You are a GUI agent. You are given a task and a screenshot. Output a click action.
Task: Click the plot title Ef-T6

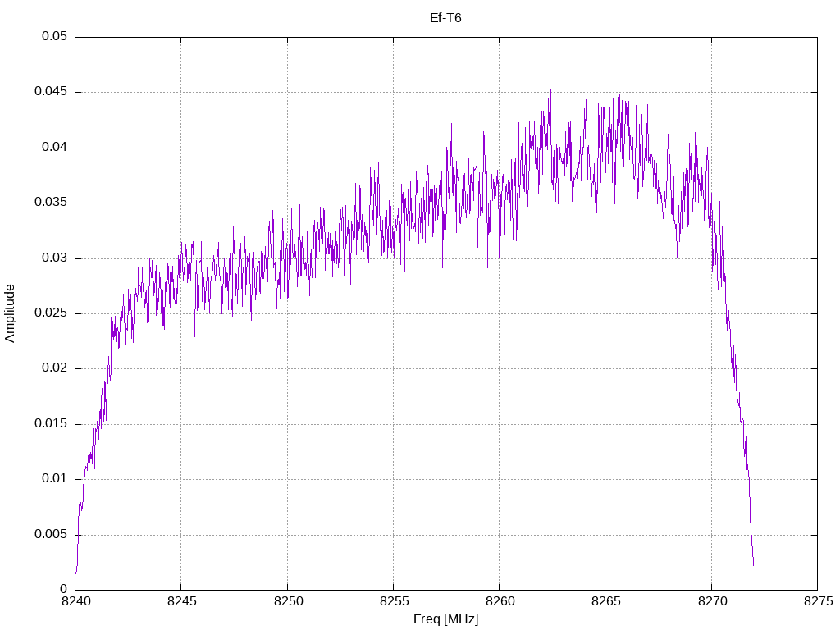tap(445, 18)
